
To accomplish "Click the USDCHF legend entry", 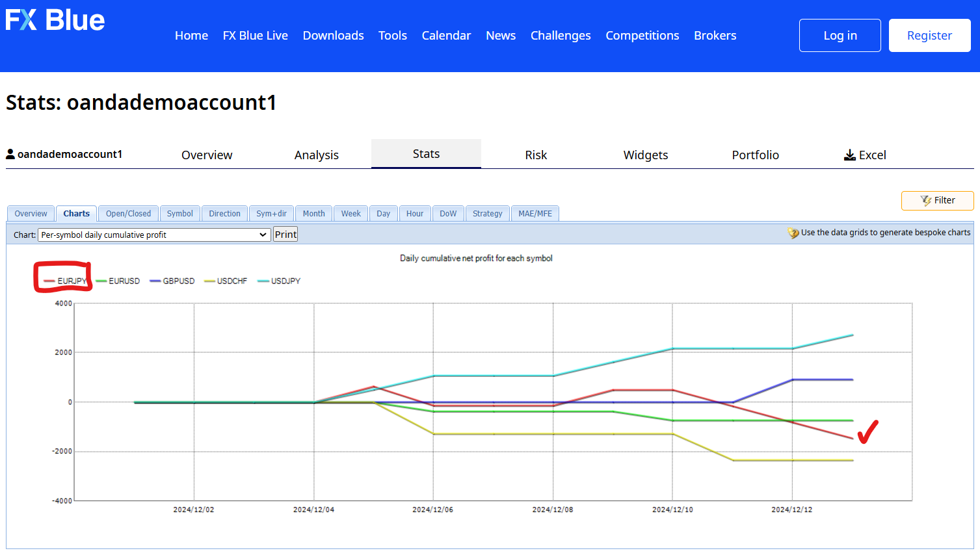I will [226, 281].
